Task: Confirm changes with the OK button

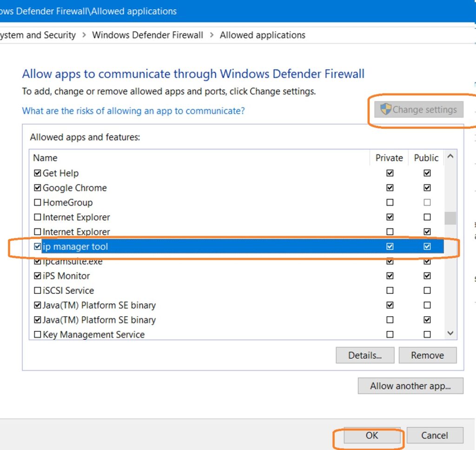Action: pos(372,436)
